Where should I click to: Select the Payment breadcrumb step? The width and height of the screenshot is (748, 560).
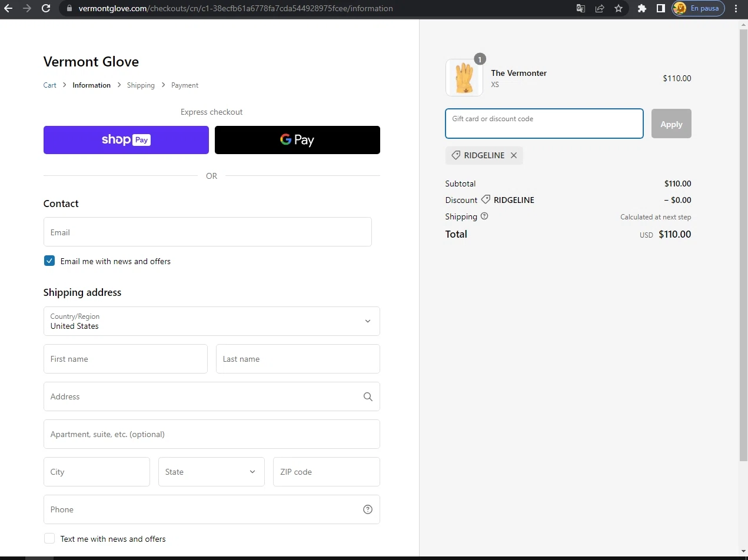click(x=185, y=85)
